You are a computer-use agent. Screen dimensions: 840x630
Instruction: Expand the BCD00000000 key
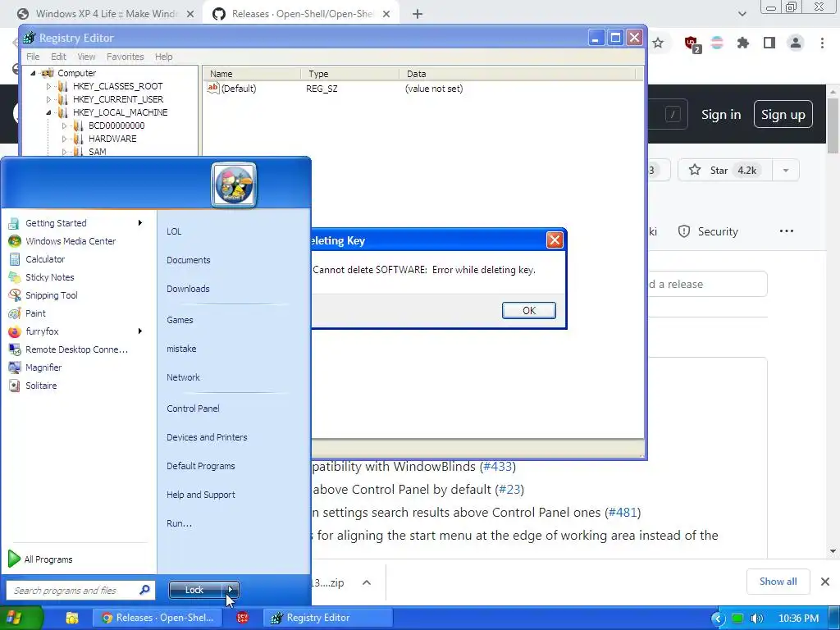coord(64,126)
